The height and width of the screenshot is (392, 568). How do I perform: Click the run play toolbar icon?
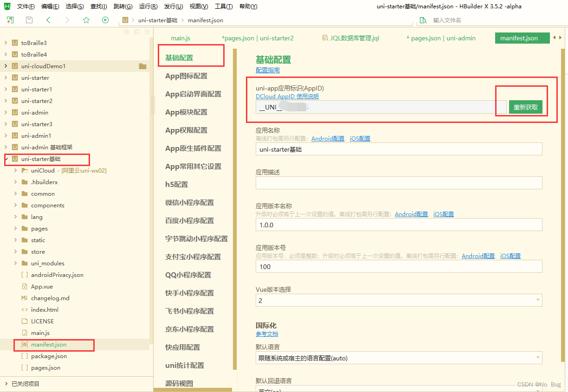click(x=105, y=20)
